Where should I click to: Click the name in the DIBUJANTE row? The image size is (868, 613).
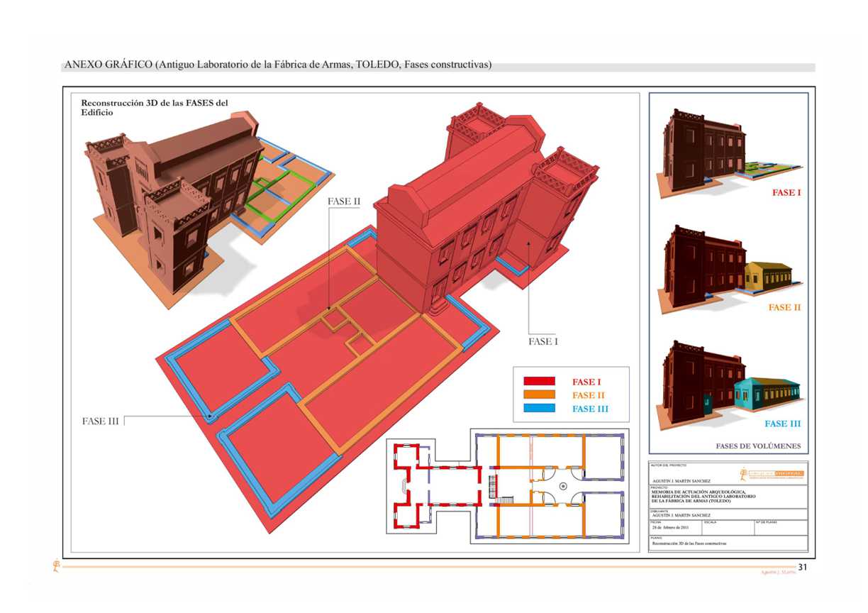(681, 515)
